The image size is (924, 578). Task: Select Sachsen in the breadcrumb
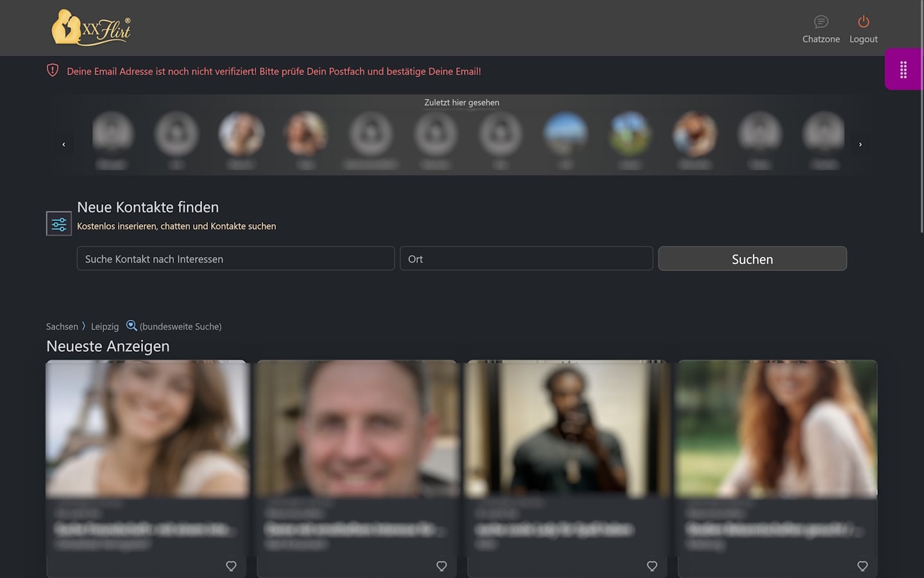coord(62,327)
